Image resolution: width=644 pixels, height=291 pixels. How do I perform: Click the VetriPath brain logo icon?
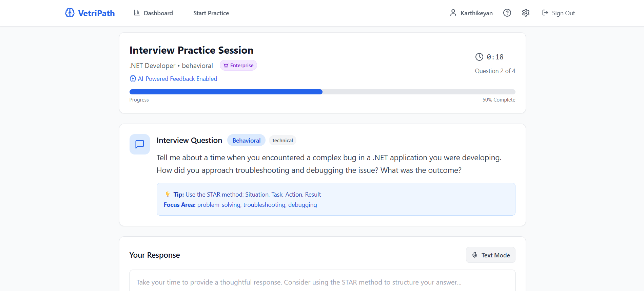click(70, 13)
